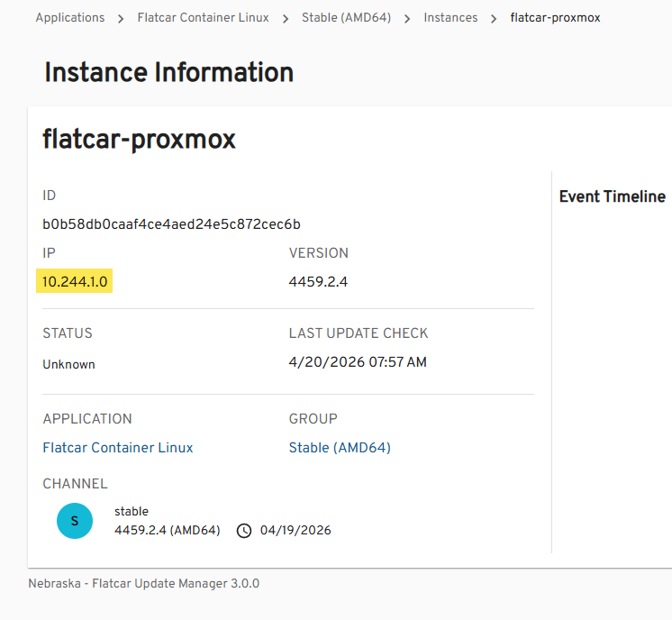
Task: Click the Event Timeline heading
Action: point(613,196)
